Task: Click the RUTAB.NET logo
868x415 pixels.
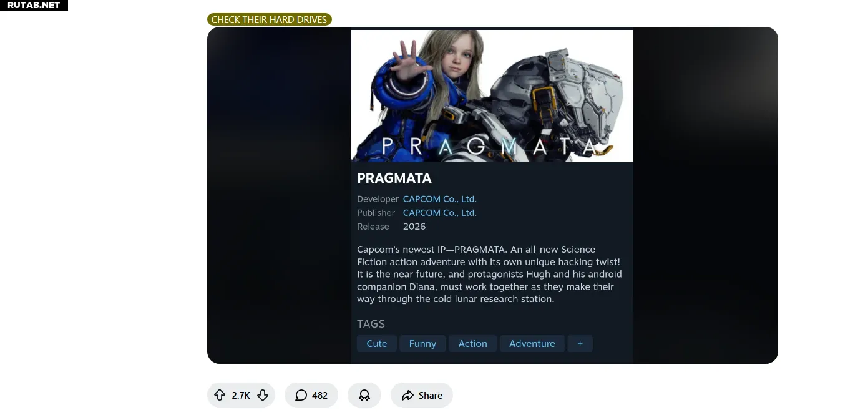Action: point(34,5)
